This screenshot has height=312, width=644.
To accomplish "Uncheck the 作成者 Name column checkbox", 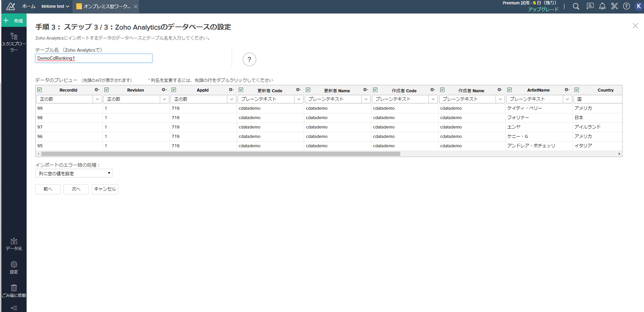I will (x=443, y=90).
